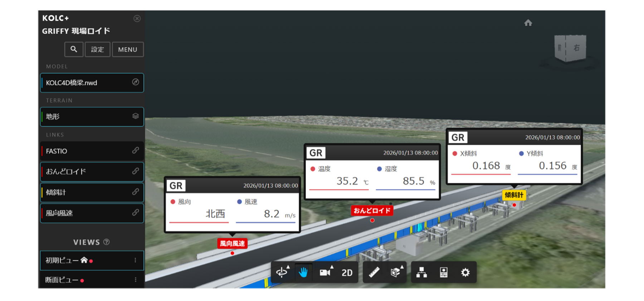Open the section box tool
Screen dimensions: 644x301
pos(395,272)
